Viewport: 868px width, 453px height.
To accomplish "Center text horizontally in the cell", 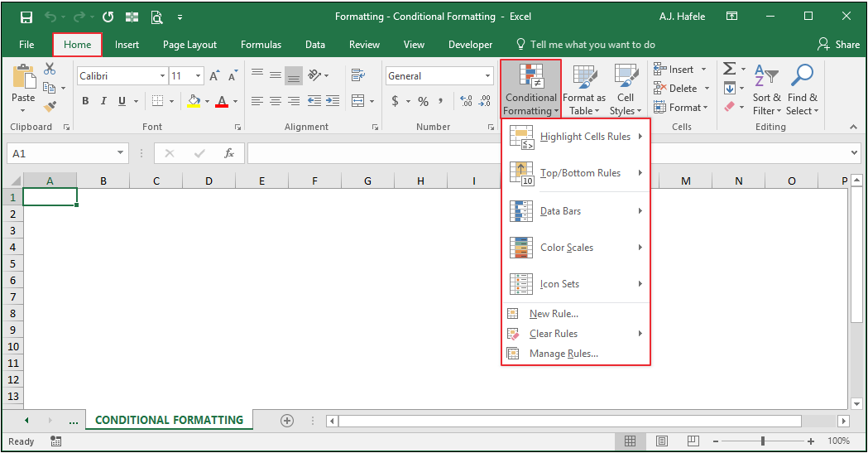I will tap(275, 101).
